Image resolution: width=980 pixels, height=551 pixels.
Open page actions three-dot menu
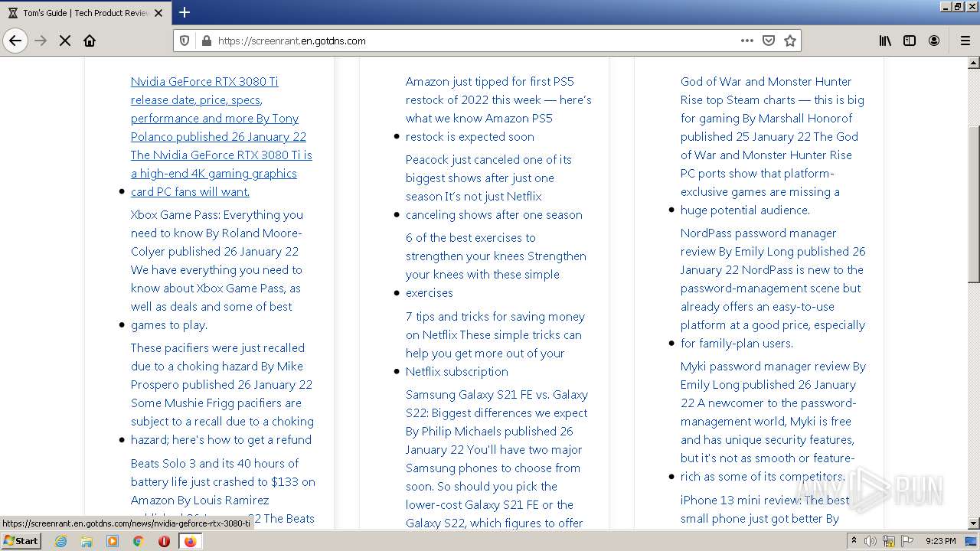[747, 41]
